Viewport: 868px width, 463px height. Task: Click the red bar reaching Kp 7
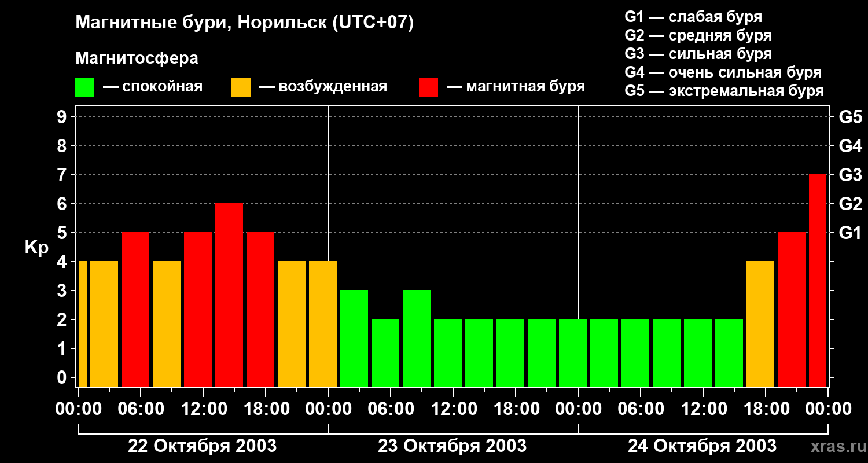818,280
